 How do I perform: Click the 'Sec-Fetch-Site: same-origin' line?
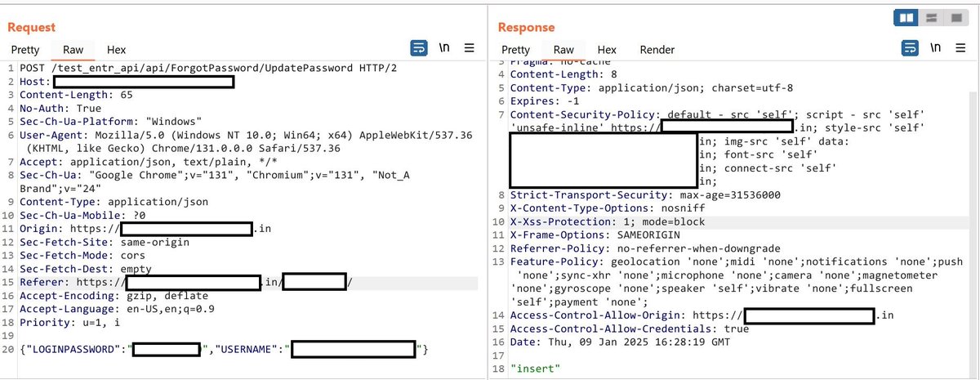[x=105, y=242]
